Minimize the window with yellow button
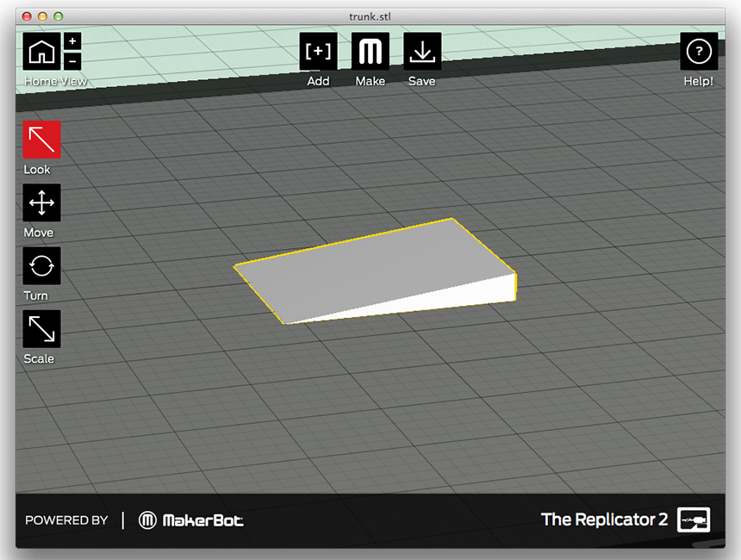Screen dimensions: 741x560 pos(42,16)
